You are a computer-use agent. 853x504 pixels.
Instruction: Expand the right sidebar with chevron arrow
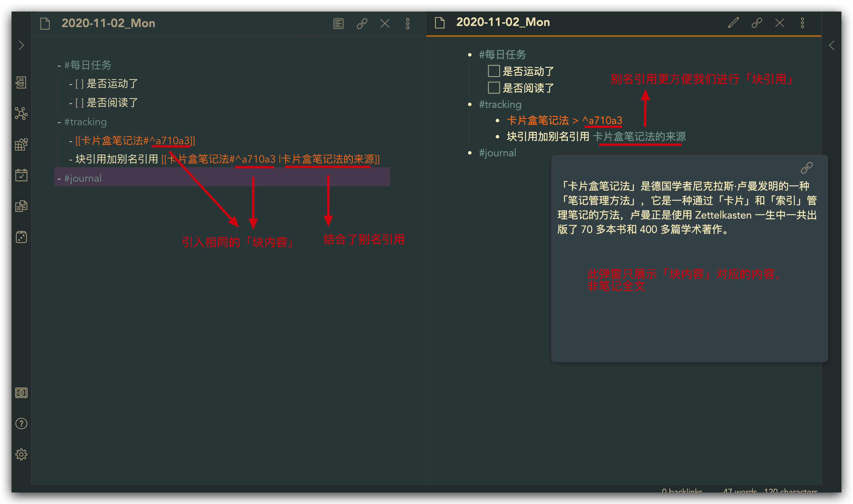point(832,45)
